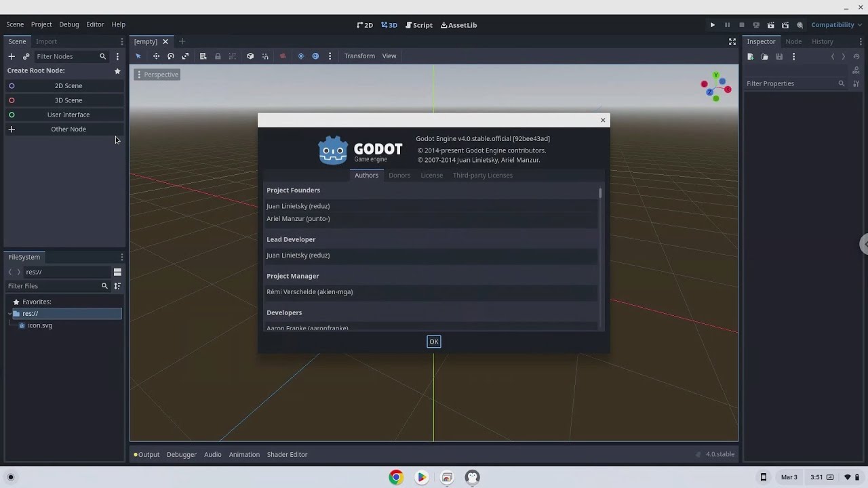Click the Pause running project button

(727, 25)
